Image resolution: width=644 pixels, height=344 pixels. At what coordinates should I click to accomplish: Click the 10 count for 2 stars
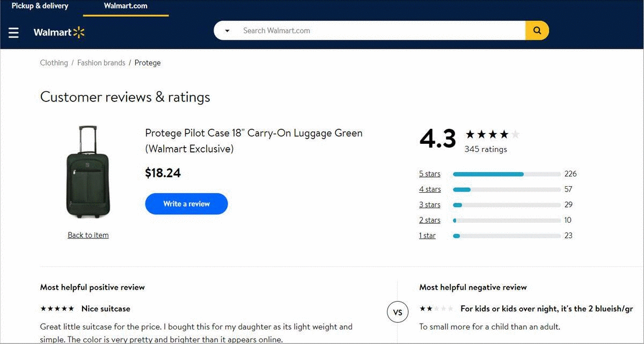point(568,220)
